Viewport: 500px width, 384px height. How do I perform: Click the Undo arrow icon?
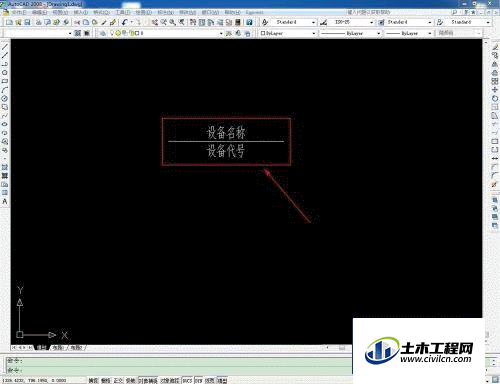[124, 22]
